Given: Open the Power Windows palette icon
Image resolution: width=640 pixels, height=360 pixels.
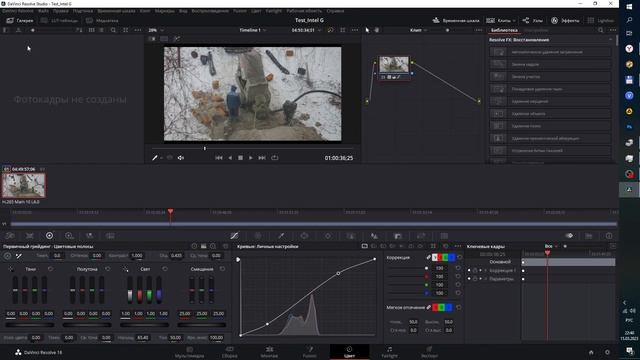Looking at the screenshot, I should [x=304, y=236].
